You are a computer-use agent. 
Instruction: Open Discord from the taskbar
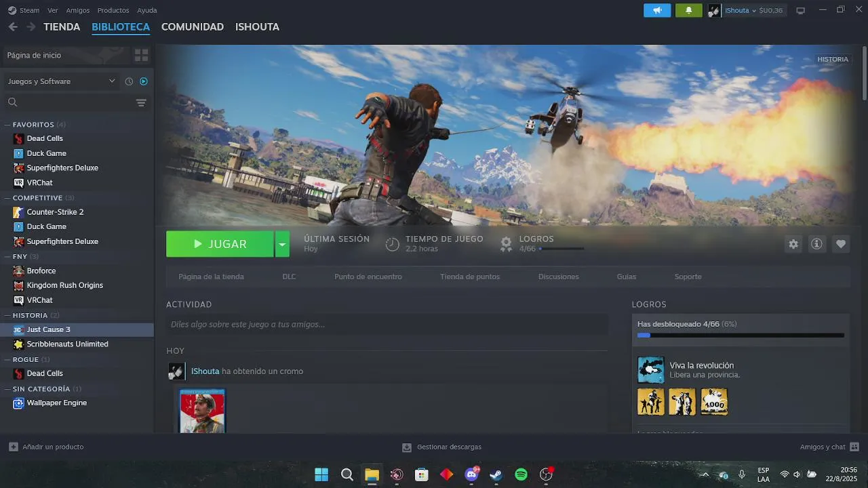pyautogui.click(x=471, y=474)
